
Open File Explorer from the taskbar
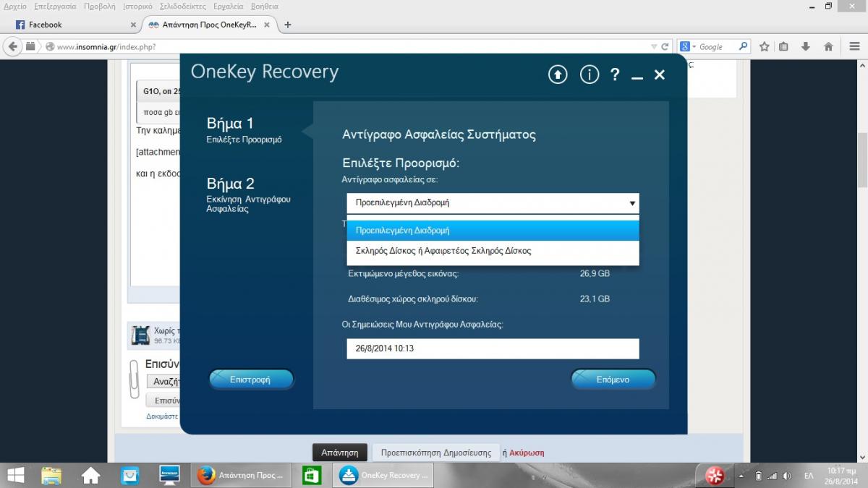pos(51,475)
